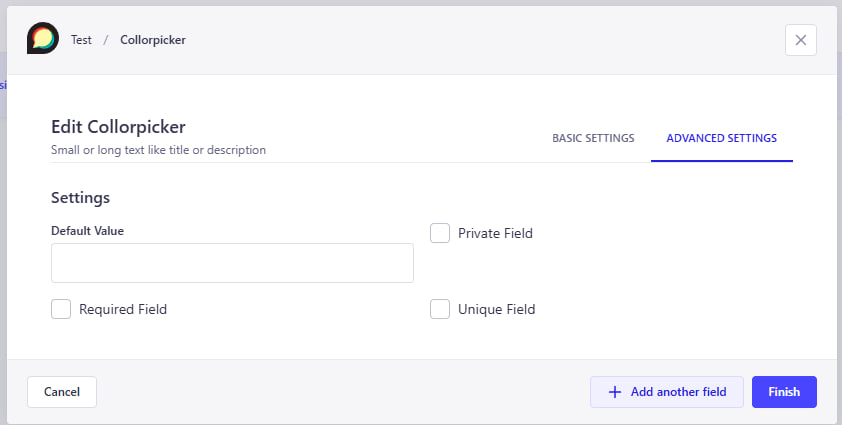Select the Advanced Settings tab
The width and height of the screenshot is (842, 425).
721,138
